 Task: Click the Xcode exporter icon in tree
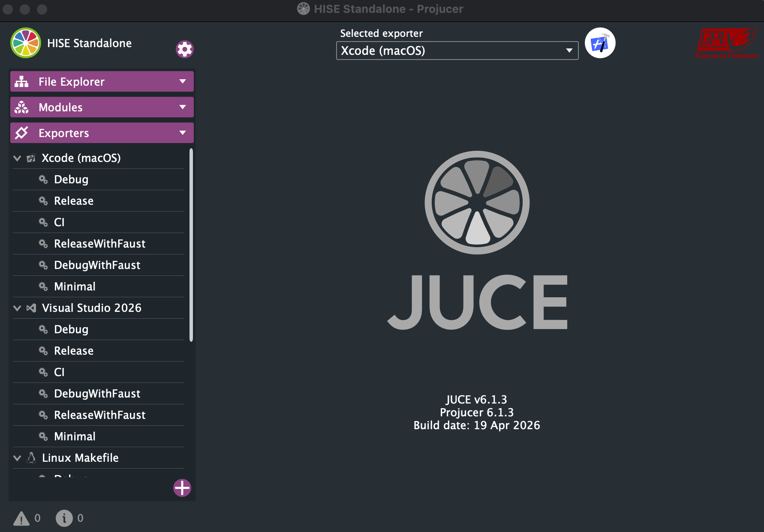[x=31, y=158]
